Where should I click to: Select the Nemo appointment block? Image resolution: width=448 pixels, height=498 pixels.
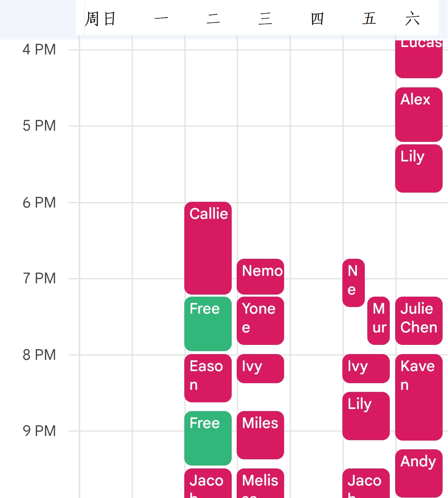[260, 276]
